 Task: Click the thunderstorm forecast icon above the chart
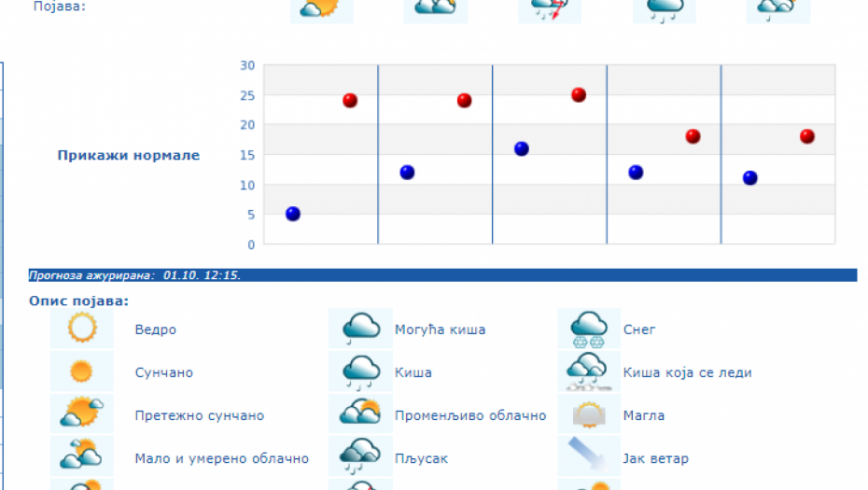(x=550, y=9)
